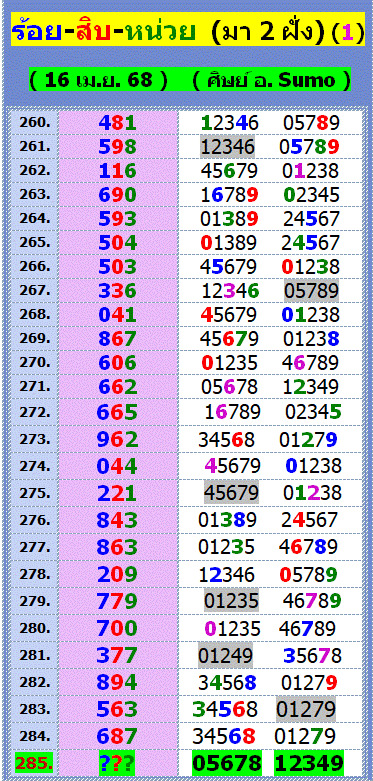Image resolution: width=373 pixels, height=781 pixels.
Task: Select the result 687 in row 284
Action: click(x=118, y=735)
